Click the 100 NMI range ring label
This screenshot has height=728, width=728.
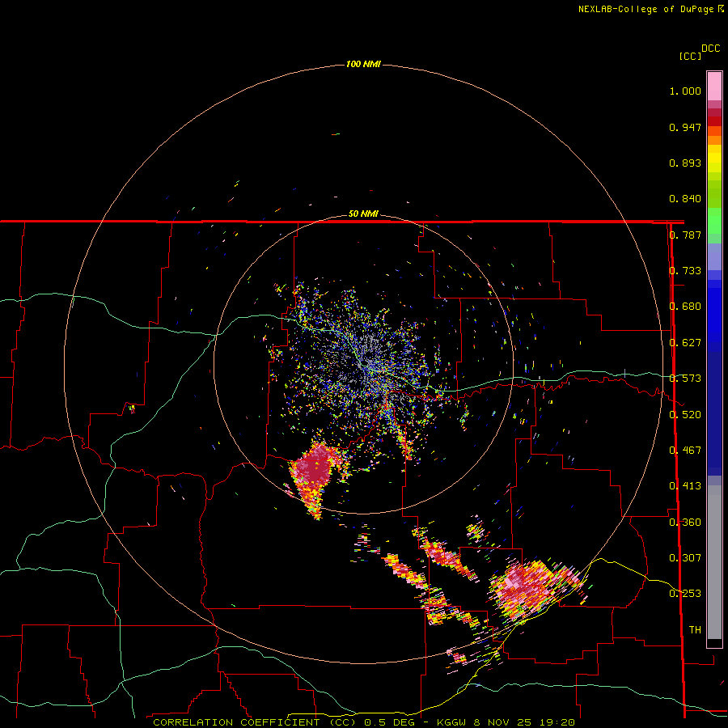point(363,64)
